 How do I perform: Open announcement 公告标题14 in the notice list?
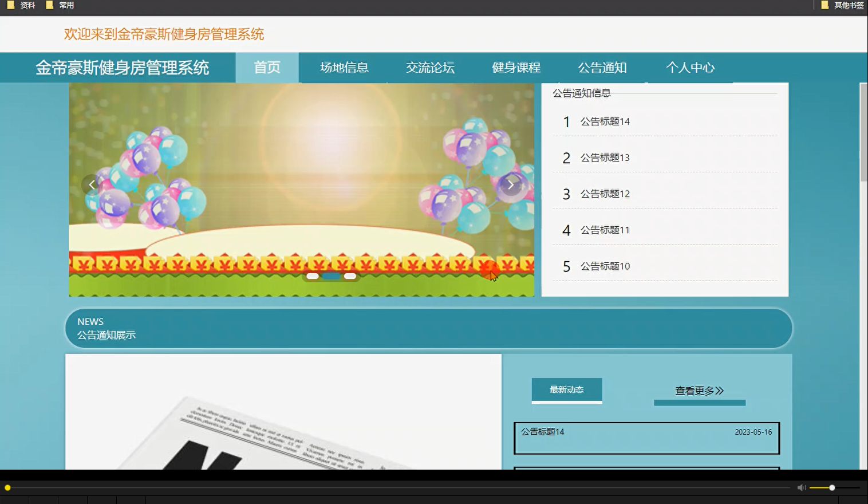(604, 121)
